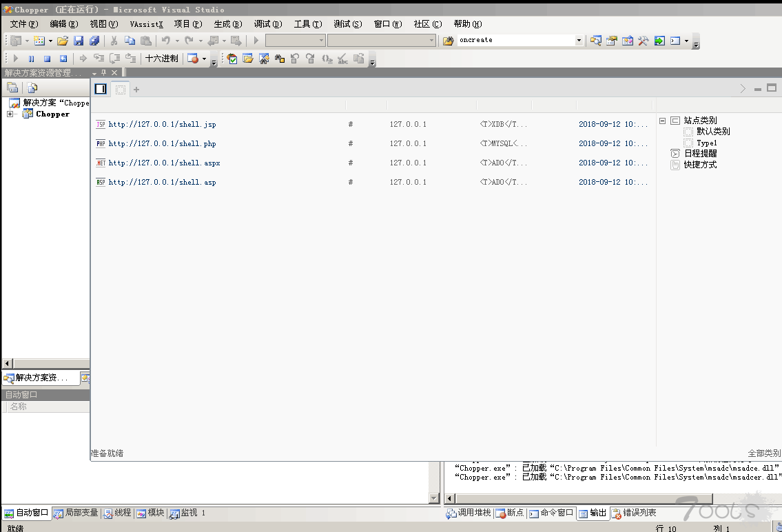Open the Add New Item dropdown arrow
Image resolution: width=782 pixels, height=532 pixels.
click(x=50, y=41)
